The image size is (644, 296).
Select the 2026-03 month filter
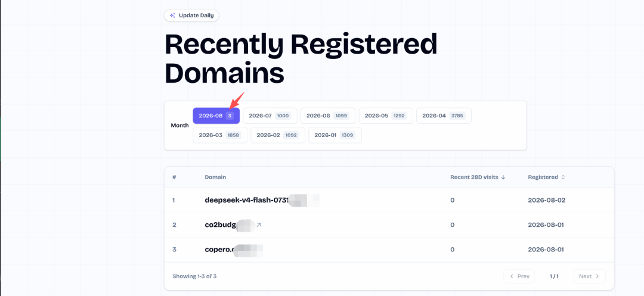pos(219,135)
